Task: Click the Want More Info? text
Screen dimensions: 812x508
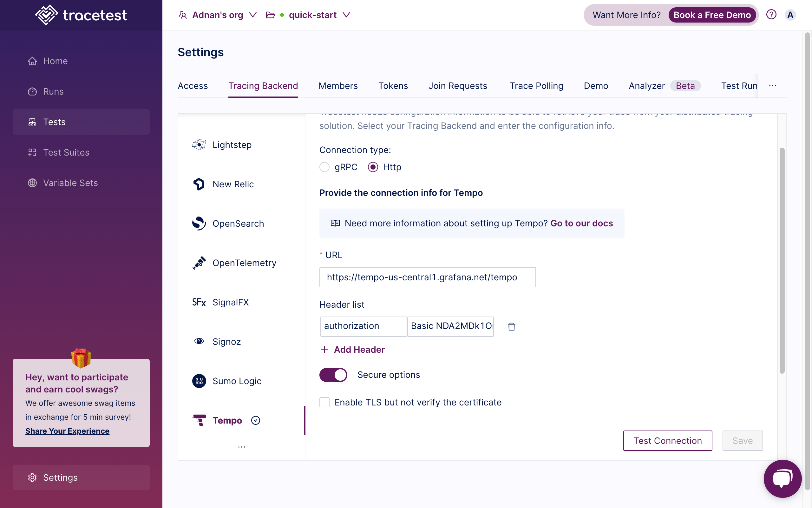Action: (626, 15)
